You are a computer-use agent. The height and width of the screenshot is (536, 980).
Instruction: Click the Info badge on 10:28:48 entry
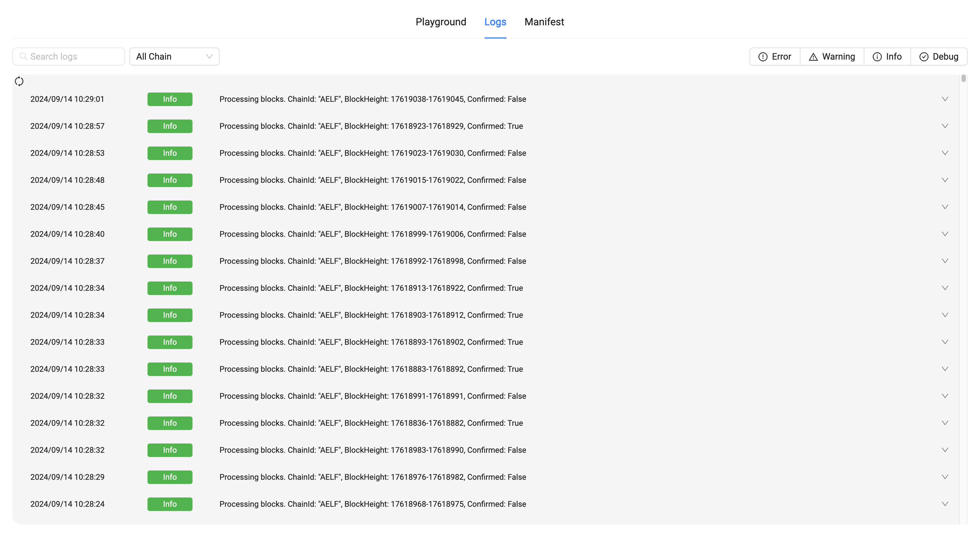170,180
